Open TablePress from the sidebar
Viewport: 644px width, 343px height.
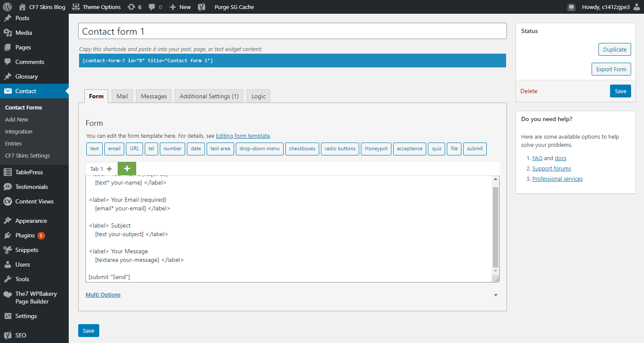[x=29, y=172]
